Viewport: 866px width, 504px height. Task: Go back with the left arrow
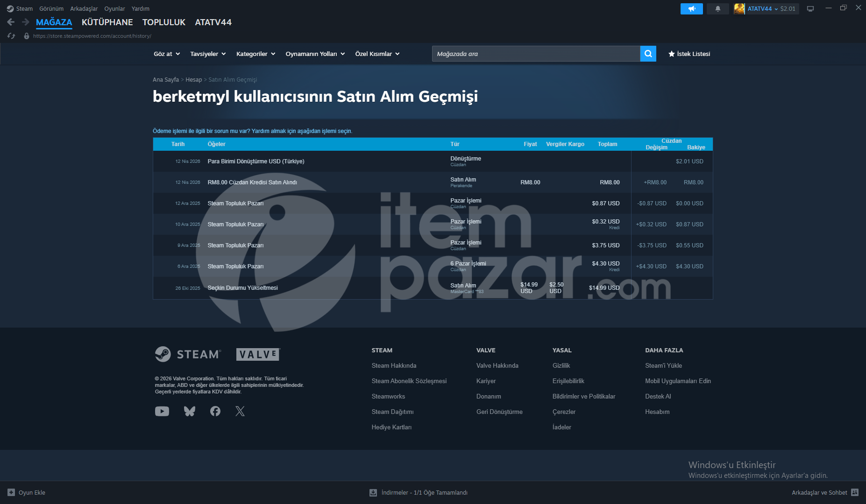[x=11, y=22]
